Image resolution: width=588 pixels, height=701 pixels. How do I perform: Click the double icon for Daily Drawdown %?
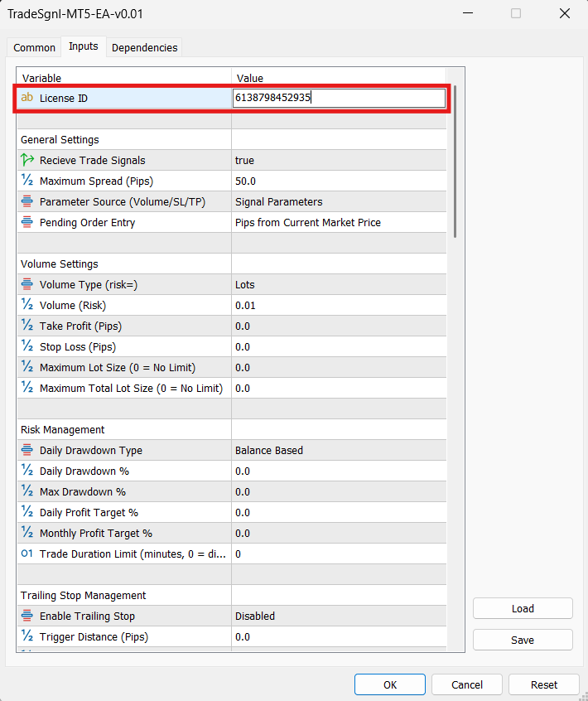pyautogui.click(x=27, y=471)
